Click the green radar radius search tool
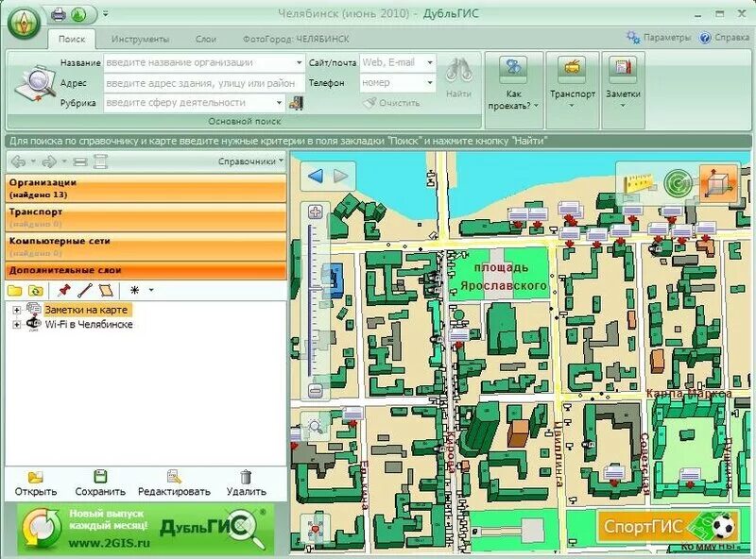Screen dimensions: 756x559 [x=678, y=183]
